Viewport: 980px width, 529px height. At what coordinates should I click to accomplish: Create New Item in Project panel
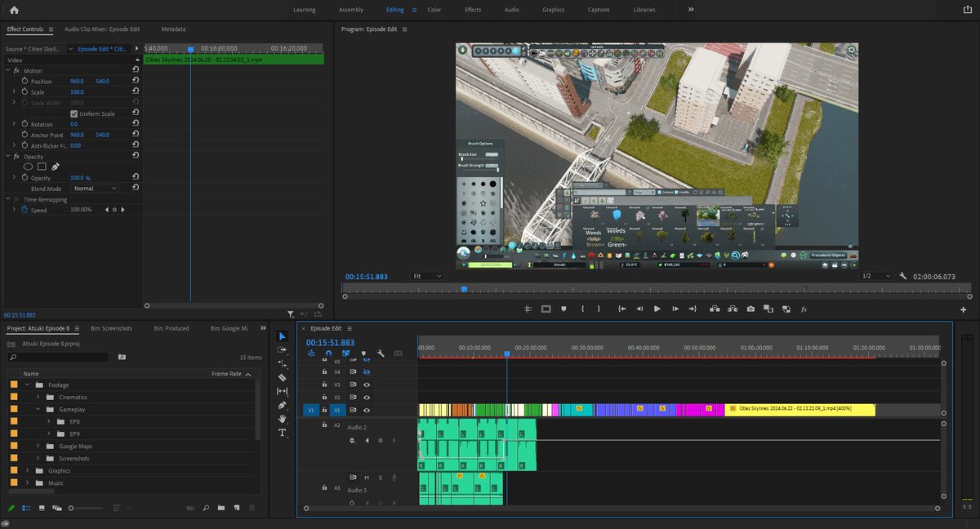click(x=236, y=508)
